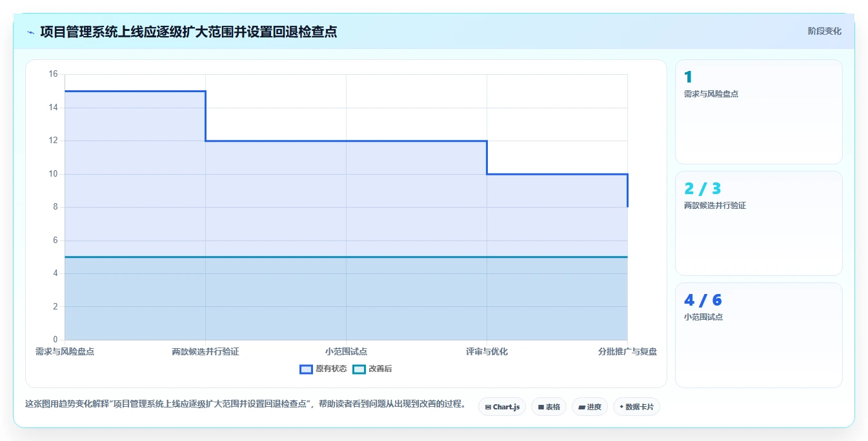Click the y-axis value 2
This screenshot has width=868, height=441.
(x=55, y=306)
